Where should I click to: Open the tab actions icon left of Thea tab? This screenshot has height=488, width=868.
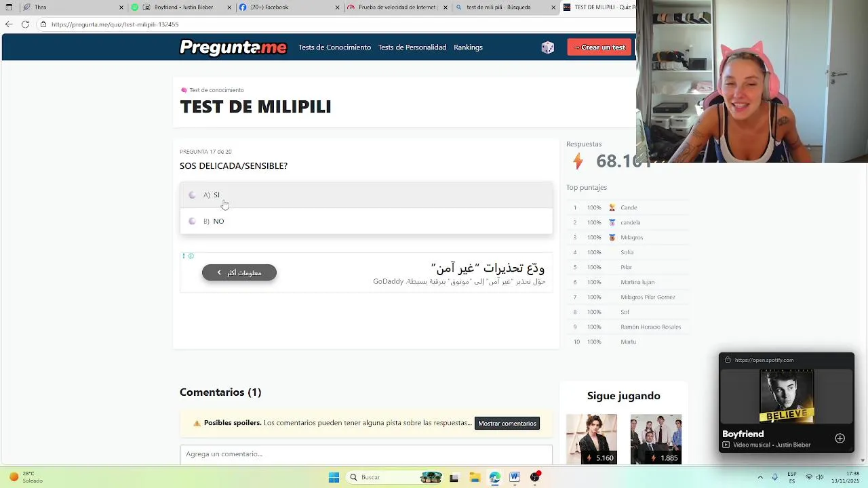click(9, 7)
